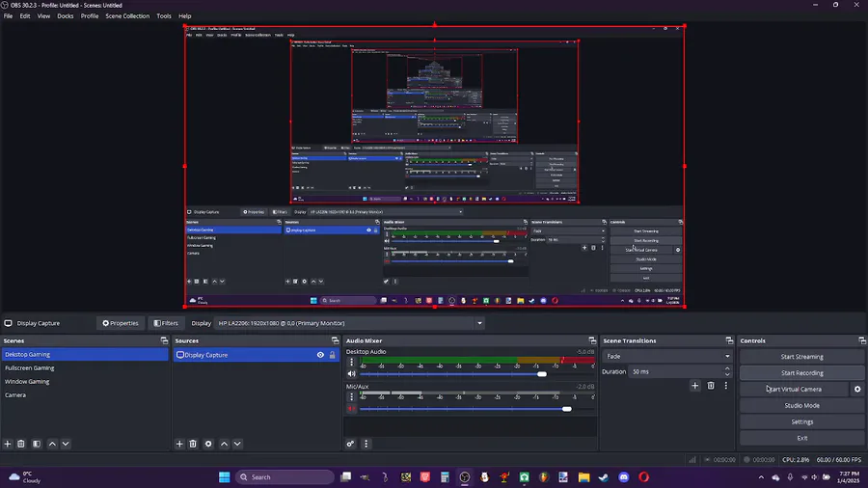This screenshot has height=488, width=868.
Task: Move source down arrow in Sources panel
Action: point(237,444)
